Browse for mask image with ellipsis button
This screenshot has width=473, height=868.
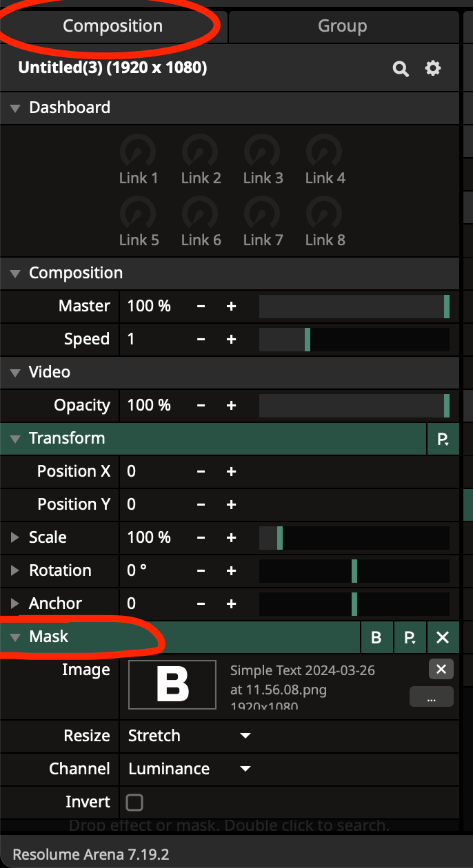(x=432, y=697)
